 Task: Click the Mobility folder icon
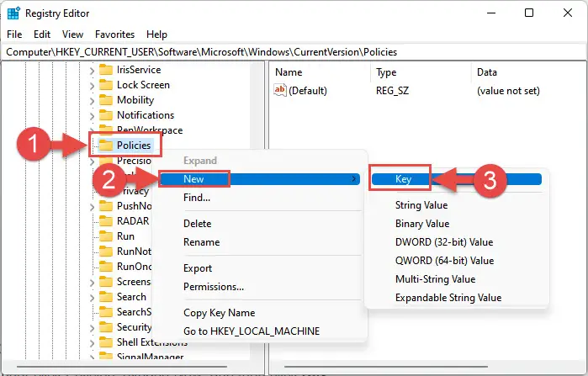pos(106,100)
